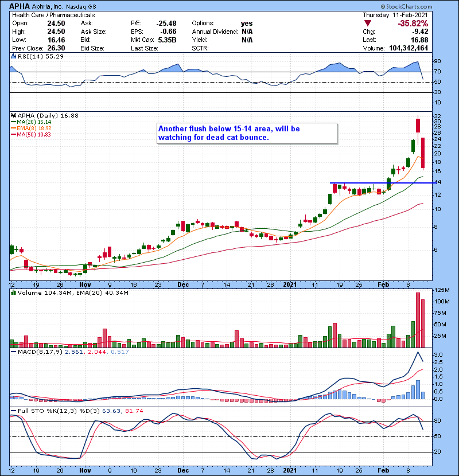Click the Last Size label
Image resolution: width=459 pixels, height=476 pixels.
tap(144, 48)
